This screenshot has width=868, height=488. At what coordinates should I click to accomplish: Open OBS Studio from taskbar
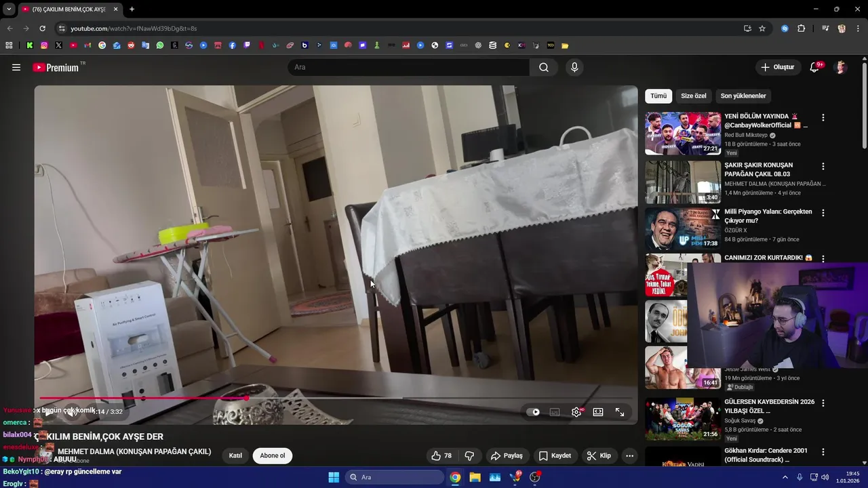(x=535, y=477)
